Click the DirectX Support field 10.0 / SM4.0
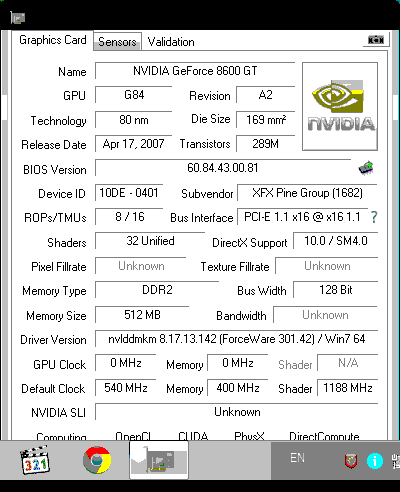The image size is (400, 492). click(x=336, y=241)
